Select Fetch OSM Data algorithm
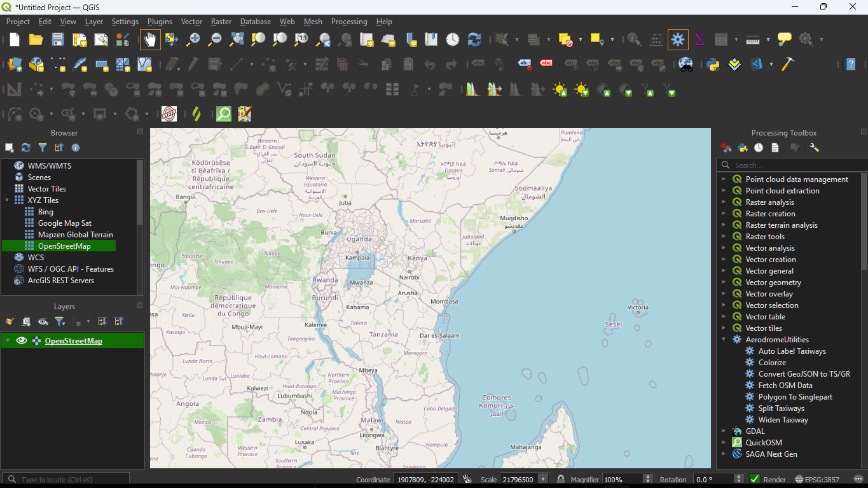 pyautogui.click(x=785, y=386)
